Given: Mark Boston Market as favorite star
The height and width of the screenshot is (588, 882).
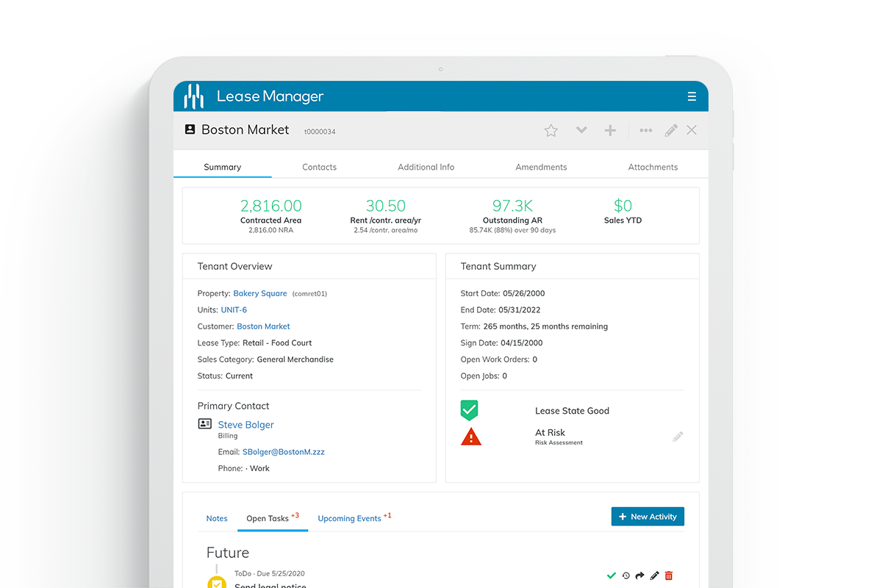Looking at the screenshot, I should click(x=551, y=130).
